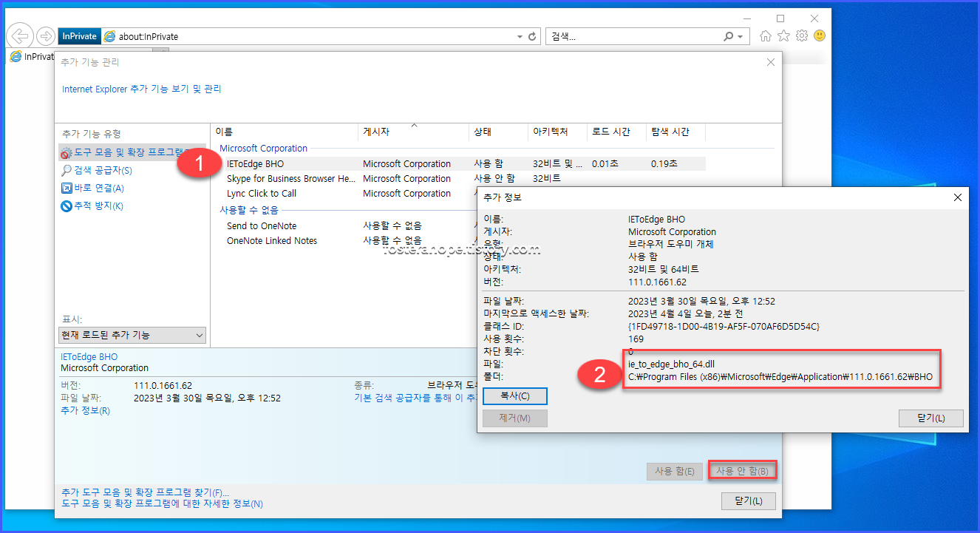Click the Home icon in IE toolbar
This screenshot has width=980, height=533.
pyautogui.click(x=766, y=35)
